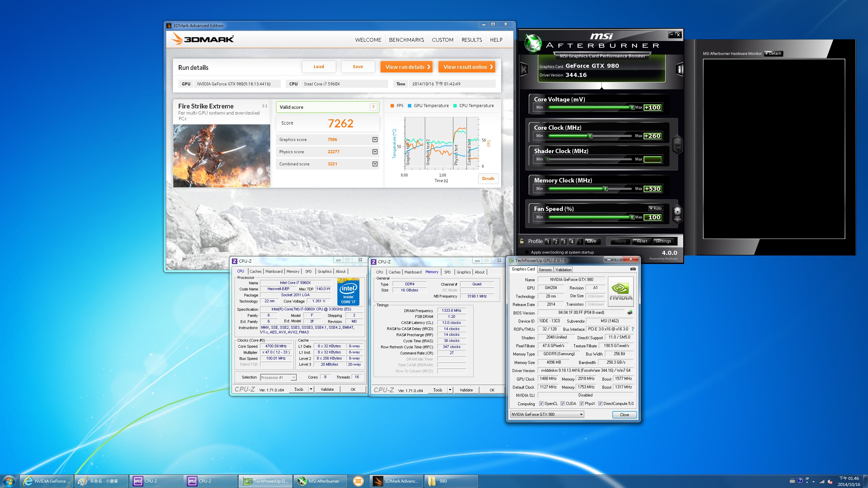This screenshot has width=868, height=488.
Task: Toggle Apply overclocking at system startup
Action: point(527,252)
